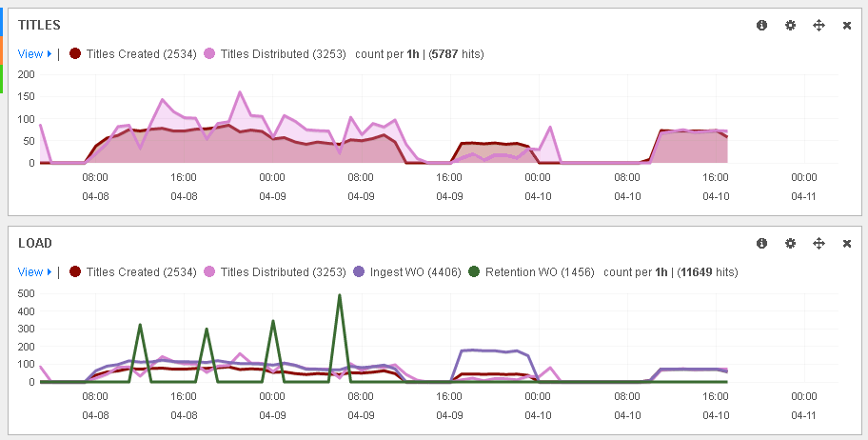This screenshot has height=440, width=868.
Task: Click the LOAD panel title
Action: tap(35, 244)
